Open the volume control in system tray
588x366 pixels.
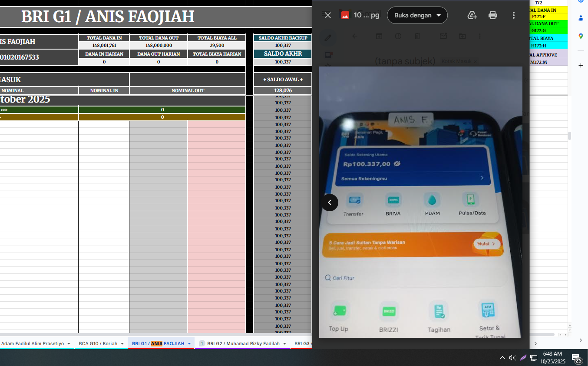pos(512,358)
